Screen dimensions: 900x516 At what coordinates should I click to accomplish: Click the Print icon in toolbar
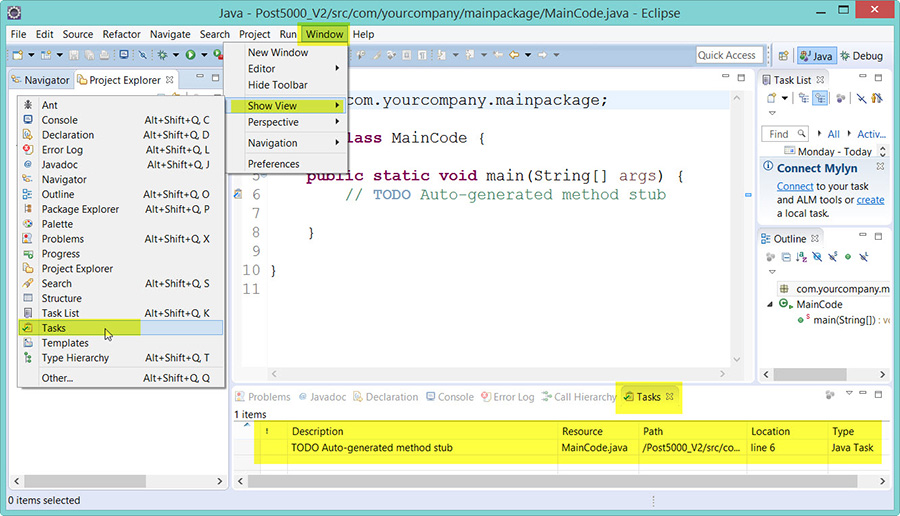coord(104,55)
